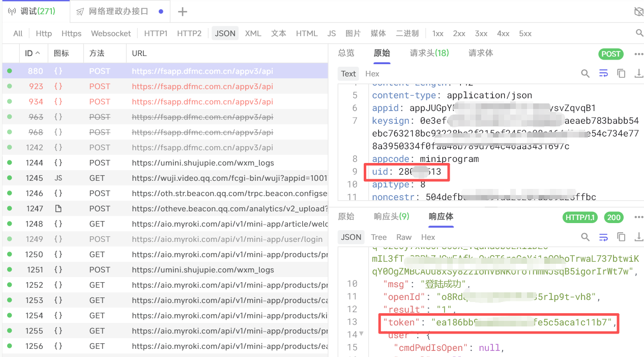644x357 pixels.
Task: Open response panel more options menu
Action: [x=638, y=217]
